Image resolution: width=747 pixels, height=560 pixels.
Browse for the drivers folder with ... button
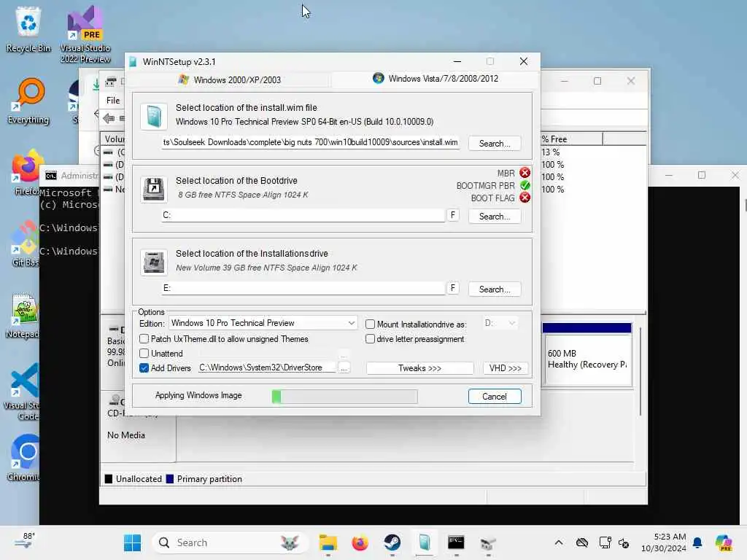344,367
